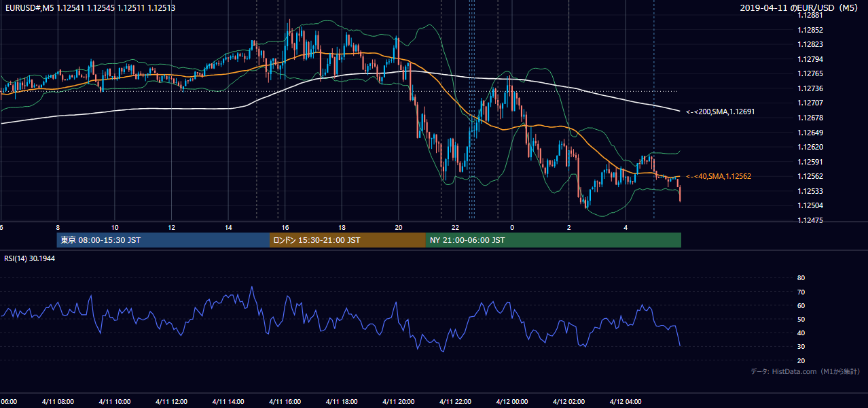Click price axis value 1.12591
Viewport: 868px width, 408px height.
click(811, 162)
